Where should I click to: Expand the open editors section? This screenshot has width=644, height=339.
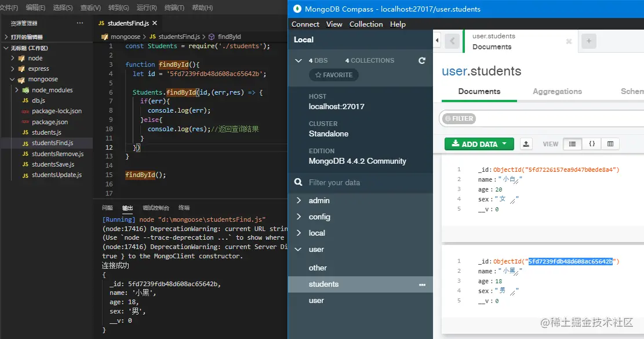pyautogui.click(x=6, y=37)
